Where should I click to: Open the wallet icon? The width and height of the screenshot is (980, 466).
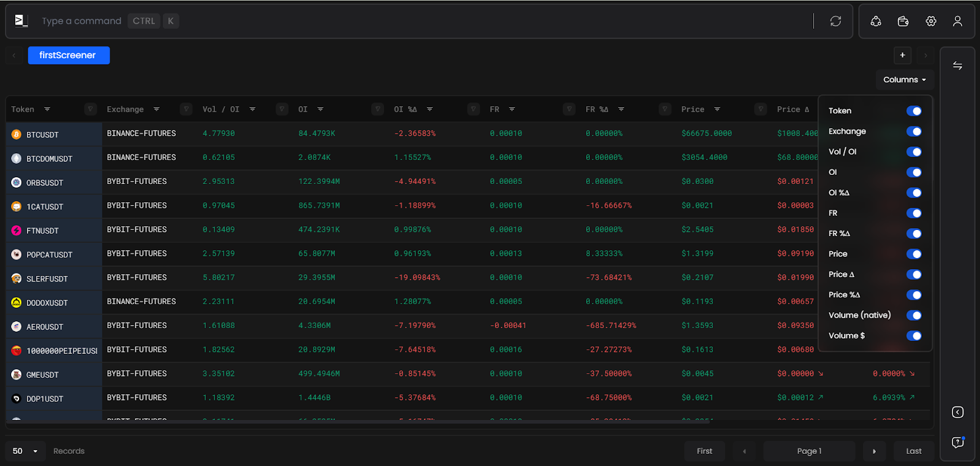pos(903,21)
